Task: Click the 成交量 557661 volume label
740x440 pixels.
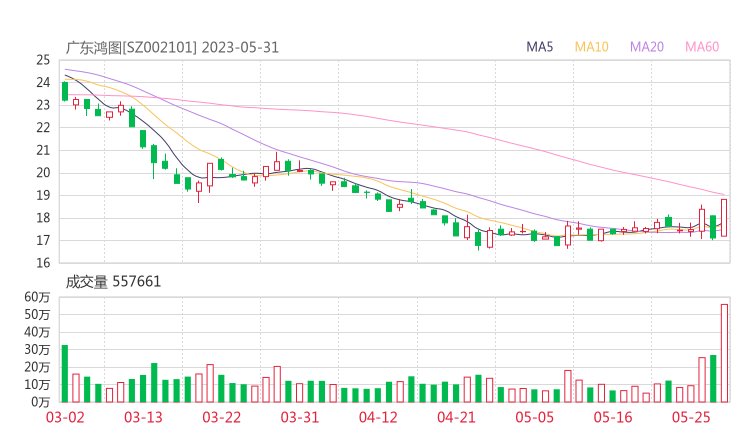Action: pos(113,282)
